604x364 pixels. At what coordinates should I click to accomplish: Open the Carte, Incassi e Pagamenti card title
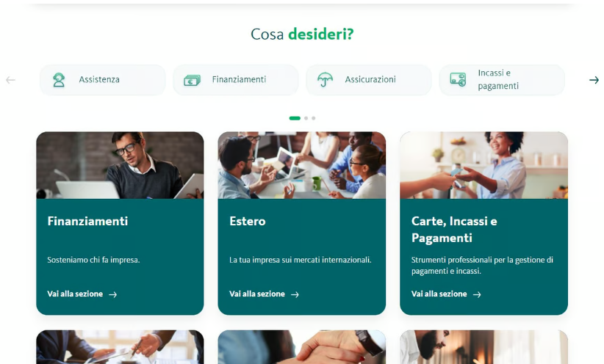(x=454, y=229)
